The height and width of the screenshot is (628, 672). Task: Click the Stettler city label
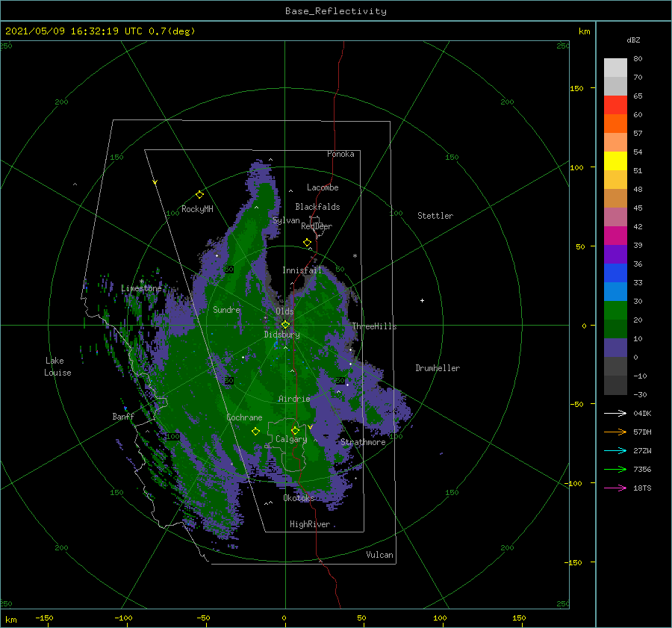pyautogui.click(x=435, y=216)
